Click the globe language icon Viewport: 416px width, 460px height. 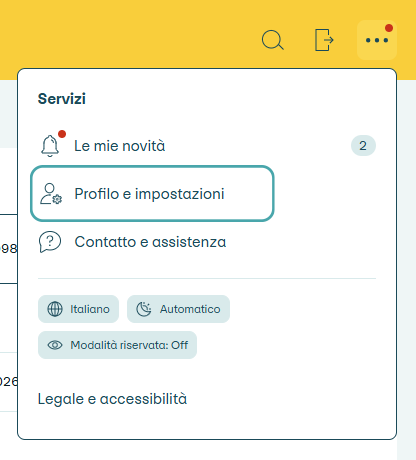coord(55,309)
